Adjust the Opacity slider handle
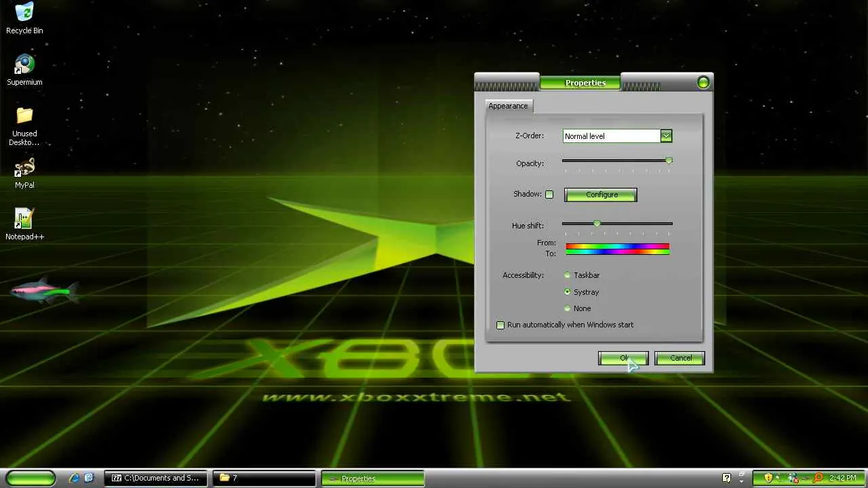 (669, 161)
